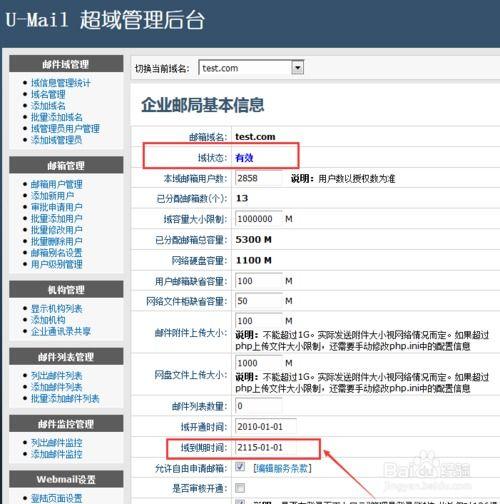Open 显示机构列表 link
The height and width of the screenshot is (504, 500).
57,308
